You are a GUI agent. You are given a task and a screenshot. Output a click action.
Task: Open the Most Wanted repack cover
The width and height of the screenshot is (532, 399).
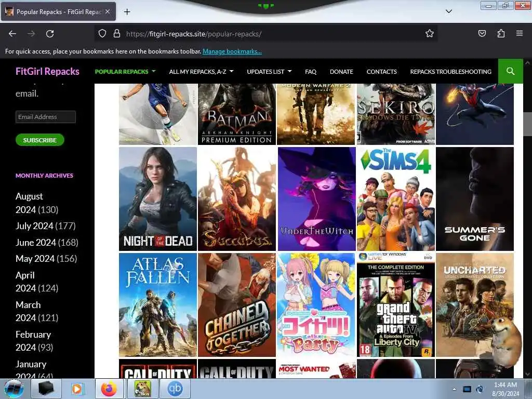[x=316, y=369]
